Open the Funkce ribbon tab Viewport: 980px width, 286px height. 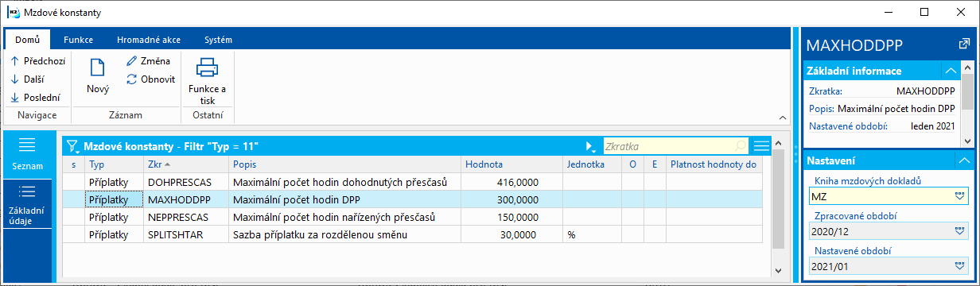click(x=79, y=39)
